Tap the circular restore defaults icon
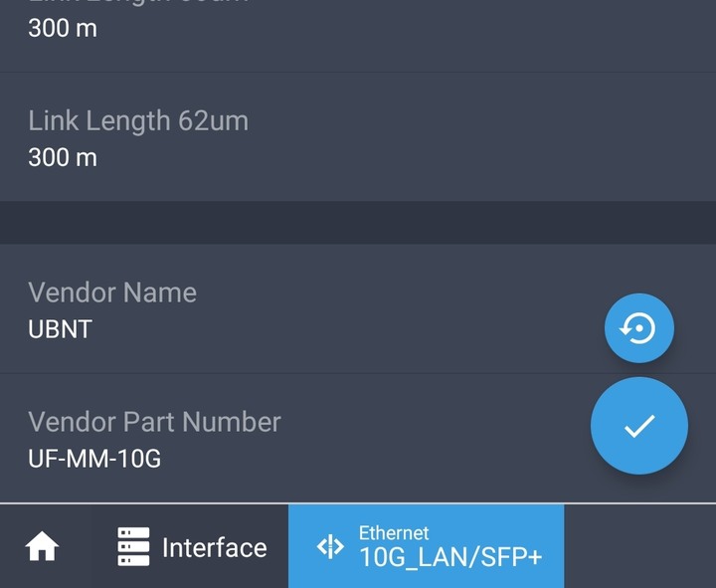Screen dimensions: 716x588 point(638,328)
